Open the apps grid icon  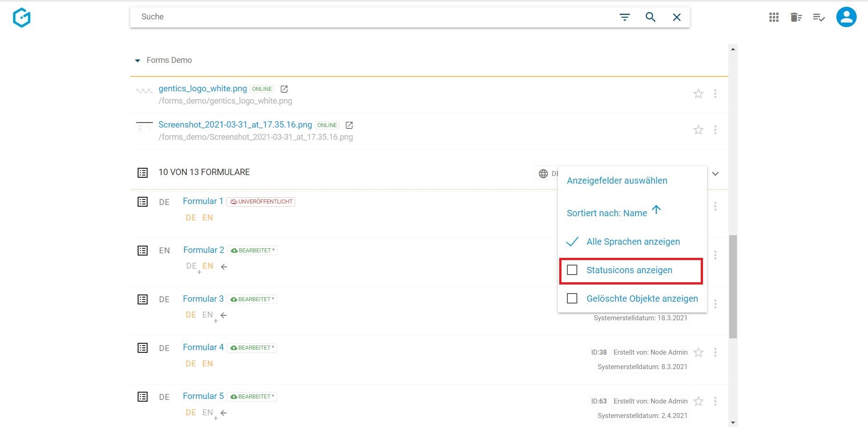coord(774,18)
